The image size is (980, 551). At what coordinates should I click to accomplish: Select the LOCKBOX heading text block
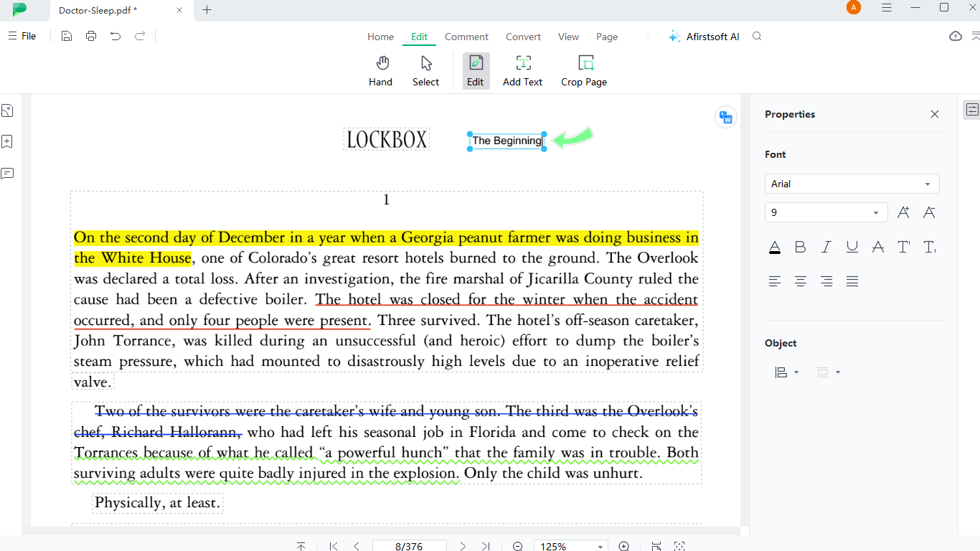pos(387,139)
